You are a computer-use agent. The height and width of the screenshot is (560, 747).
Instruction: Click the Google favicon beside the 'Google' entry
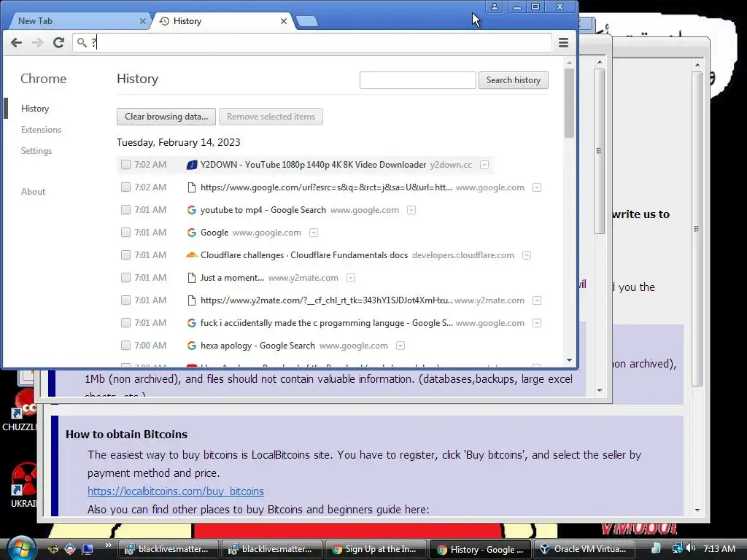[192, 233]
